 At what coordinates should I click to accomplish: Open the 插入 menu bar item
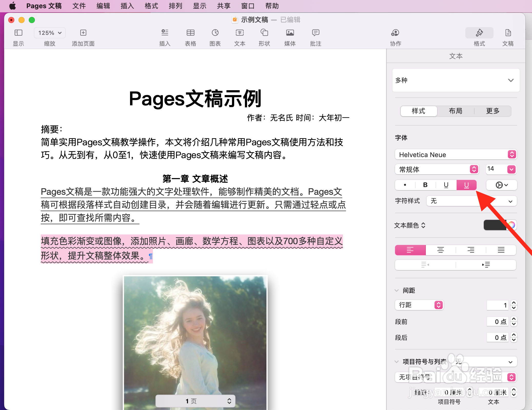click(127, 6)
